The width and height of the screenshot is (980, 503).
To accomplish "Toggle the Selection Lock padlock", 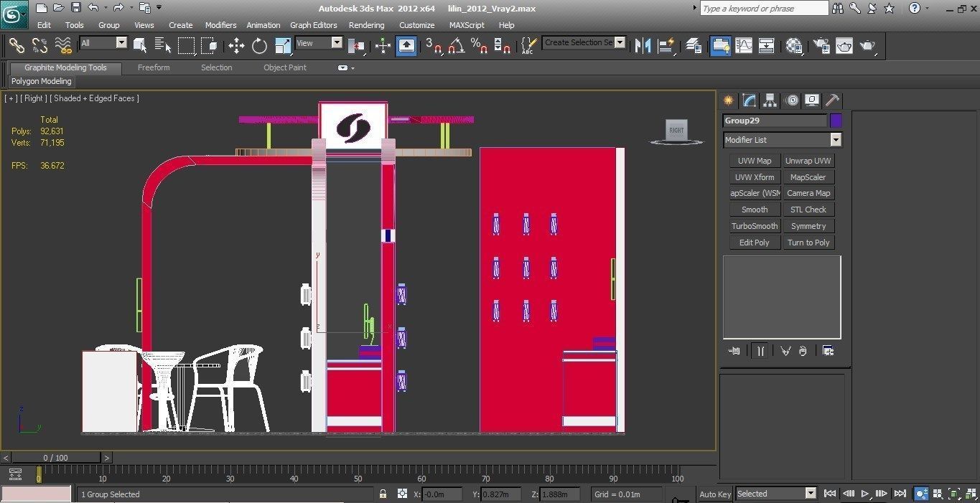I will click(x=383, y=494).
